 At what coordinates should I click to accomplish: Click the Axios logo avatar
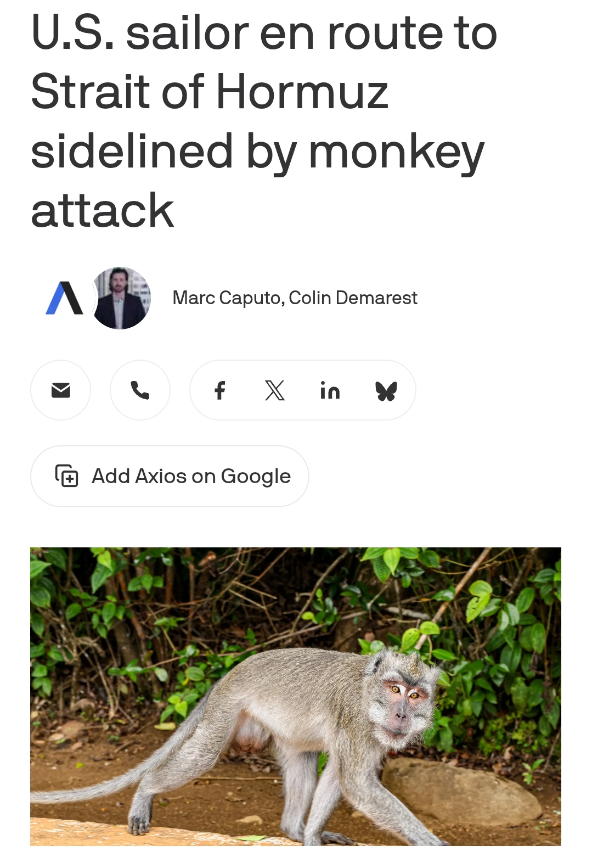64,298
